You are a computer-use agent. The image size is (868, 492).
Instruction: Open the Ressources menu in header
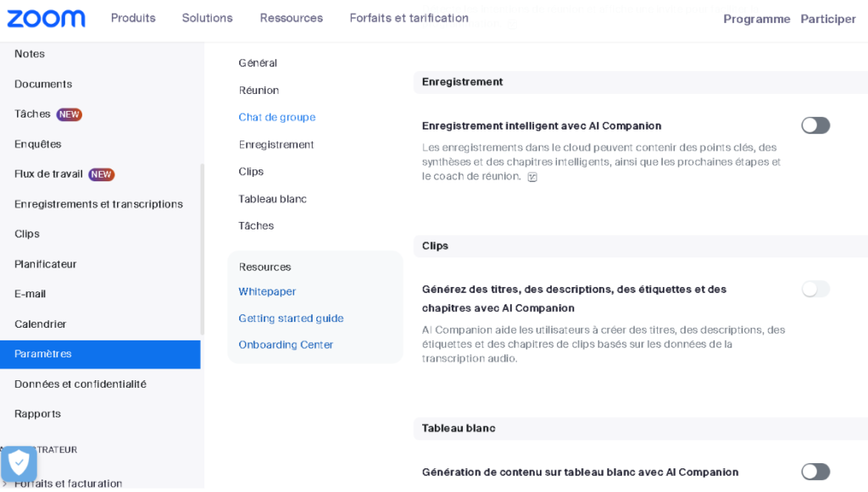coord(291,18)
